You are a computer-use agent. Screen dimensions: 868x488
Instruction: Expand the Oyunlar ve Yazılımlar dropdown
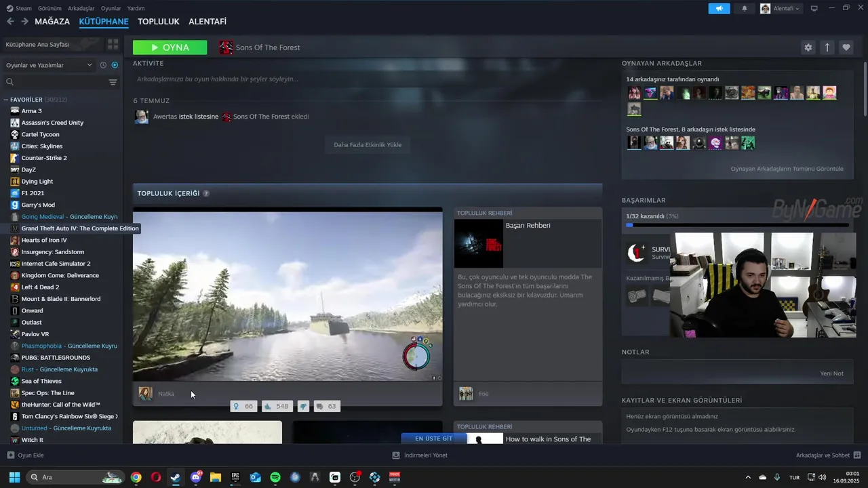49,65
